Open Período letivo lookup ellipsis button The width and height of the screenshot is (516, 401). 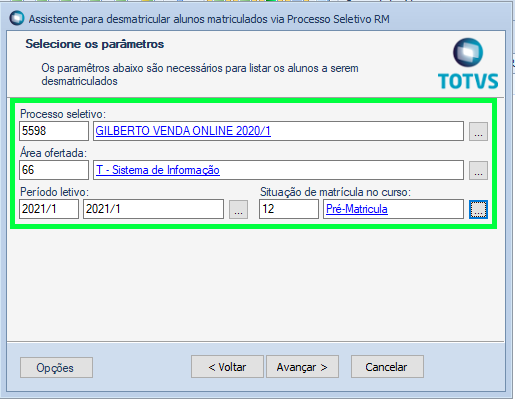click(238, 209)
